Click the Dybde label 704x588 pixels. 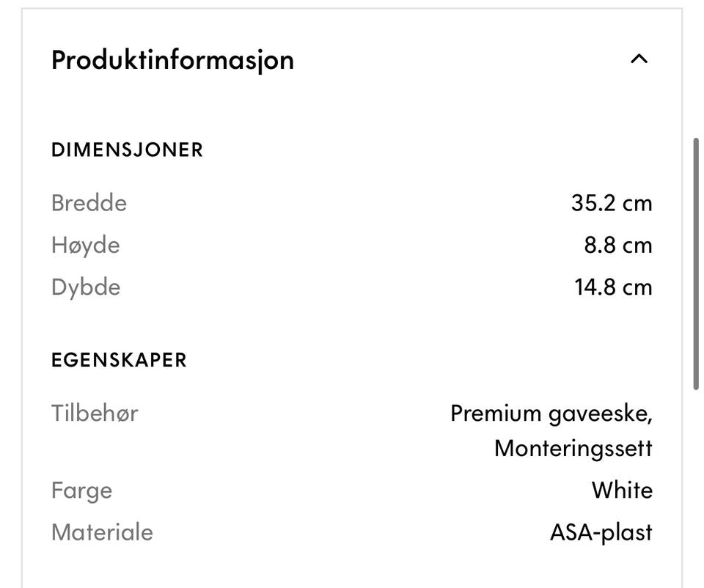point(86,287)
